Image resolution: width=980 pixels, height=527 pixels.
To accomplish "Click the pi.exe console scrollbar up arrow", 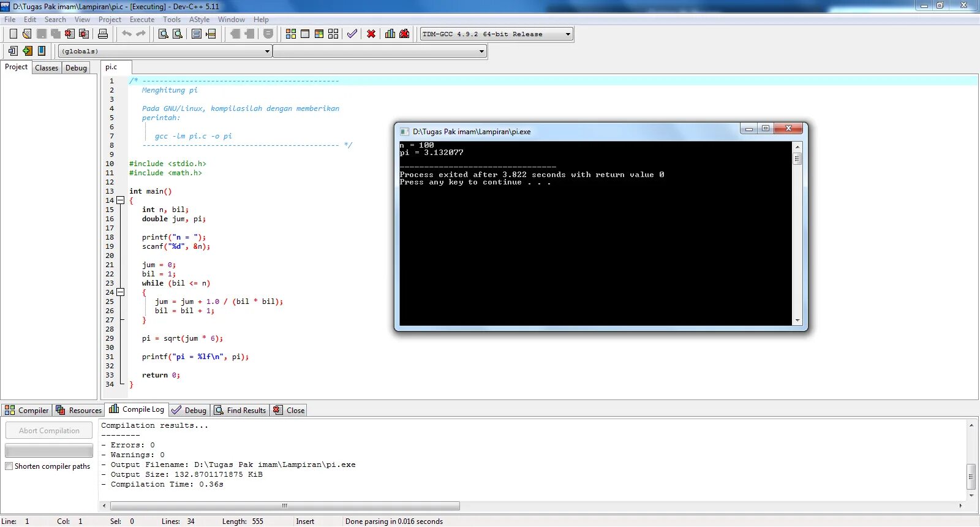I will coord(797,147).
